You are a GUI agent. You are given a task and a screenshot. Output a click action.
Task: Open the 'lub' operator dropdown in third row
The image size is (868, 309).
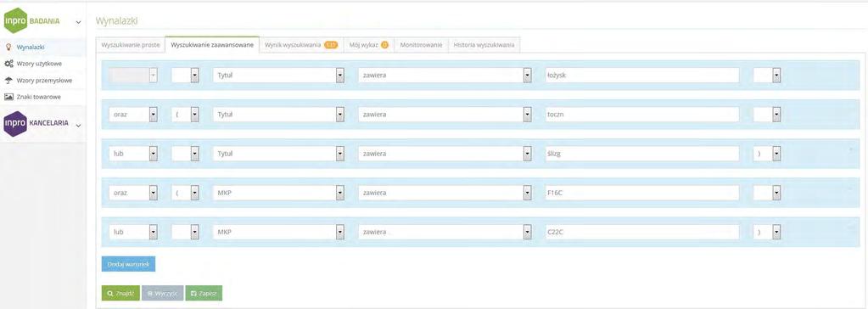pyautogui.click(x=154, y=154)
